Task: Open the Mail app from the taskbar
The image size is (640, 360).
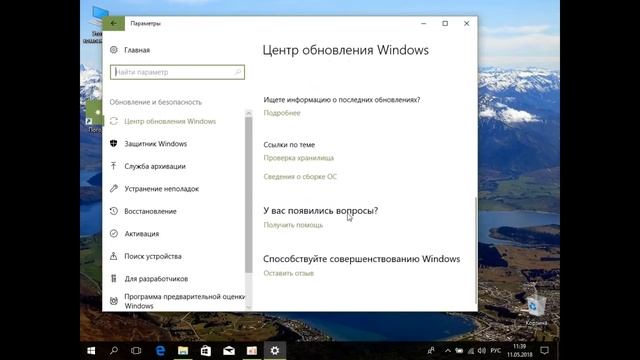Action: click(x=229, y=351)
